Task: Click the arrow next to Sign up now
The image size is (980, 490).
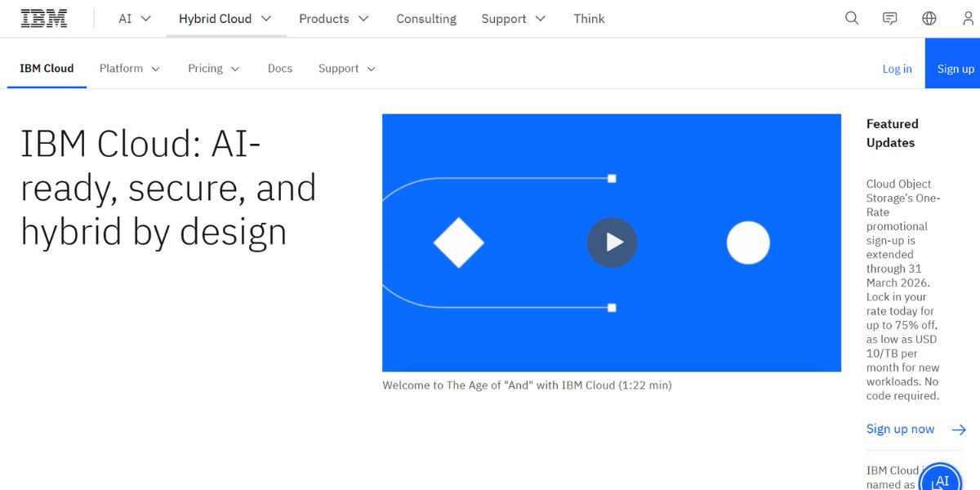Action: click(x=959, y=430)
